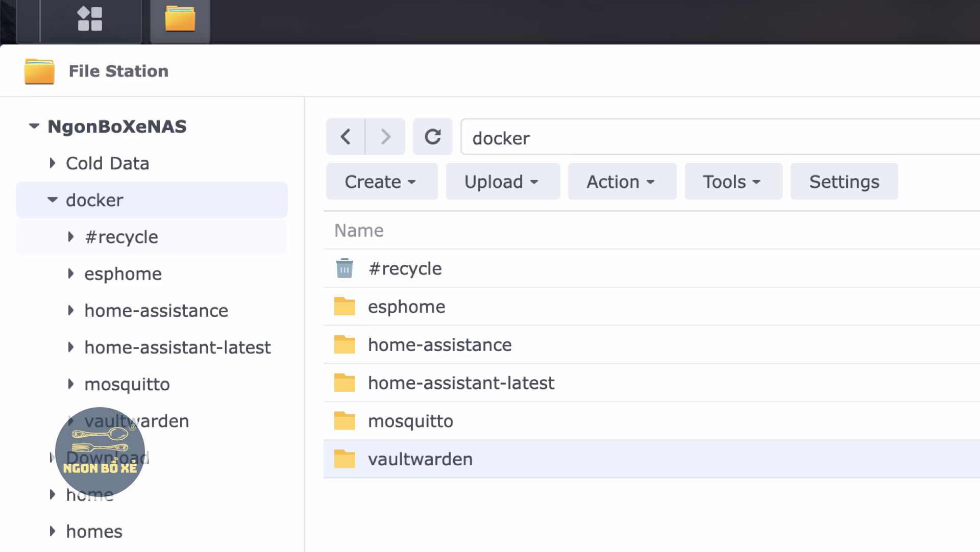Image resolution: width=980 pixels, height=552 pixels.
Task: Open File Station Settings
Action: pyautogui.click(x=844, y=182)
